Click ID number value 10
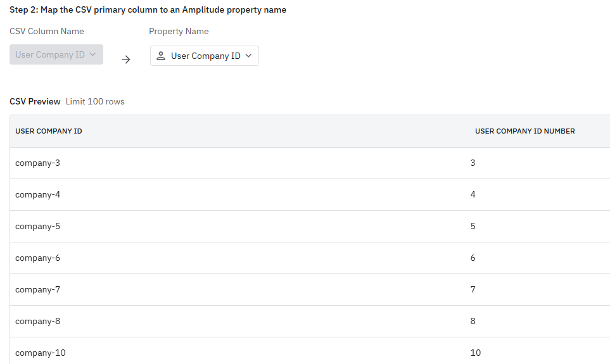The height and width of the screenshot is (364, 610). point(476,353)
